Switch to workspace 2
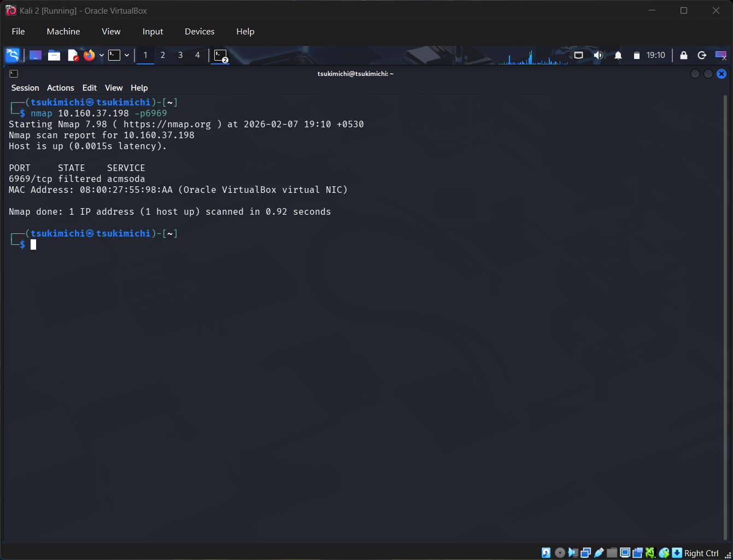The width and height of the screenshot is (733, 560). (x=163, y=55)
